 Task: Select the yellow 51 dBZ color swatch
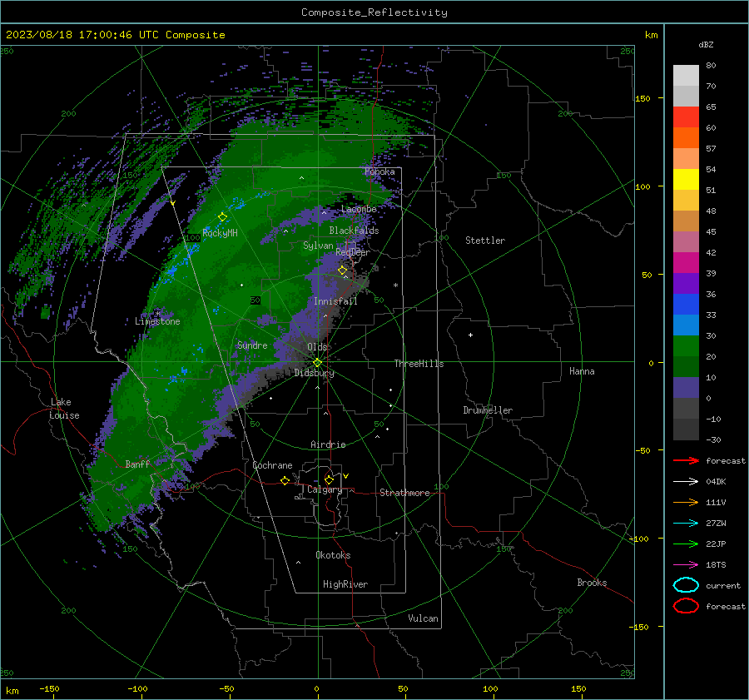pyautogui.click(x=686, y=180)
